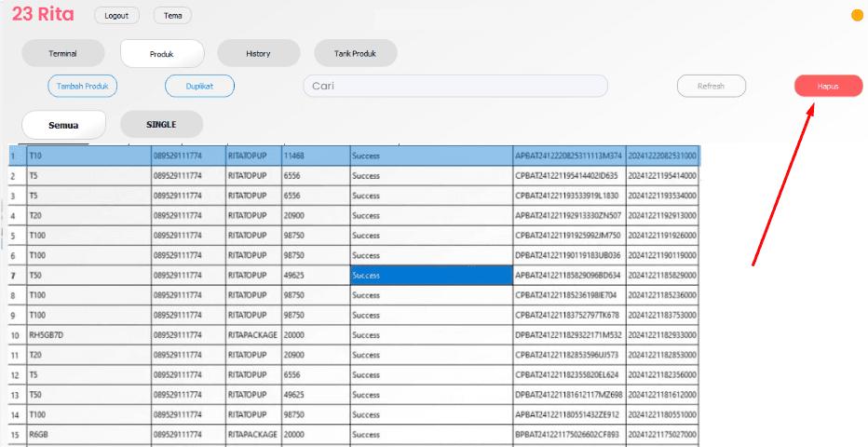Screen dimensions: 868x447
Task: Click the Logout button
Action: coord(116,16)
